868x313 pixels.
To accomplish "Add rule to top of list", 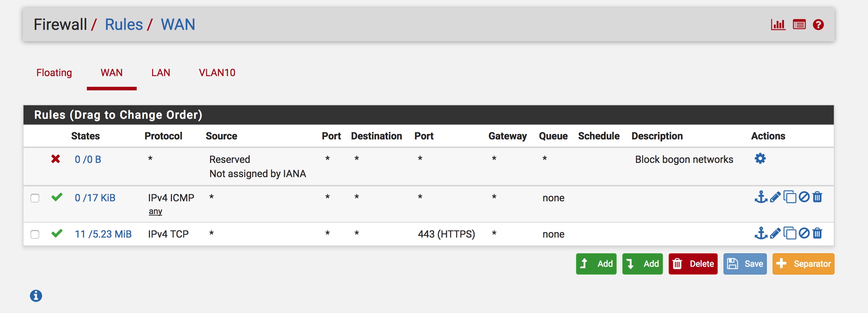I will click(x=596, y=264).
